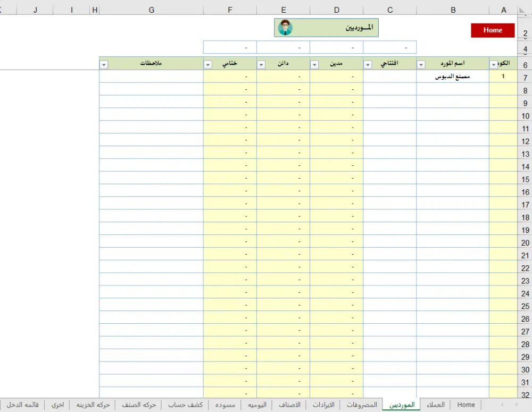Viewport: 532px width, 412px height.
Task: Select row header 7
Action: pyautogui.click(x=525, y=76)
